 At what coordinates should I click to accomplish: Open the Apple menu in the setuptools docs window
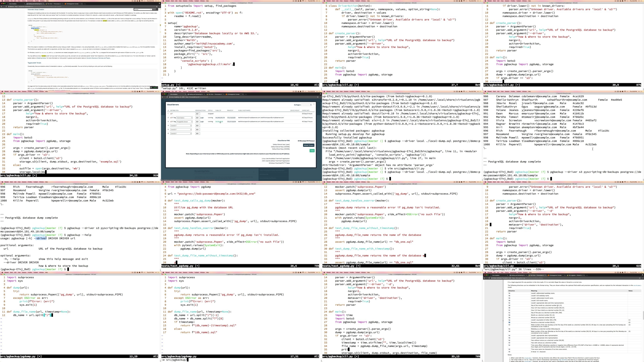[2, 1]
